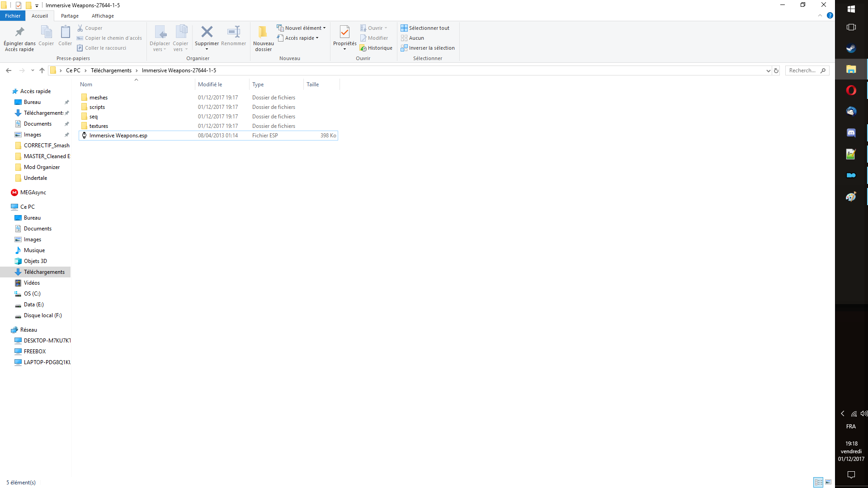
Task: Open Opera browser from the taskbar
Action: pos(851,90)
